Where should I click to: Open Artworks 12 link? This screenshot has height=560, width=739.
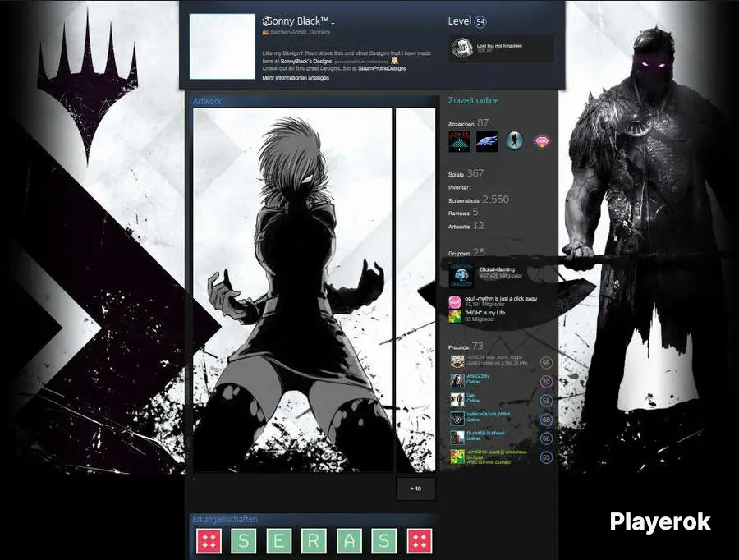[x=466, y=226]
